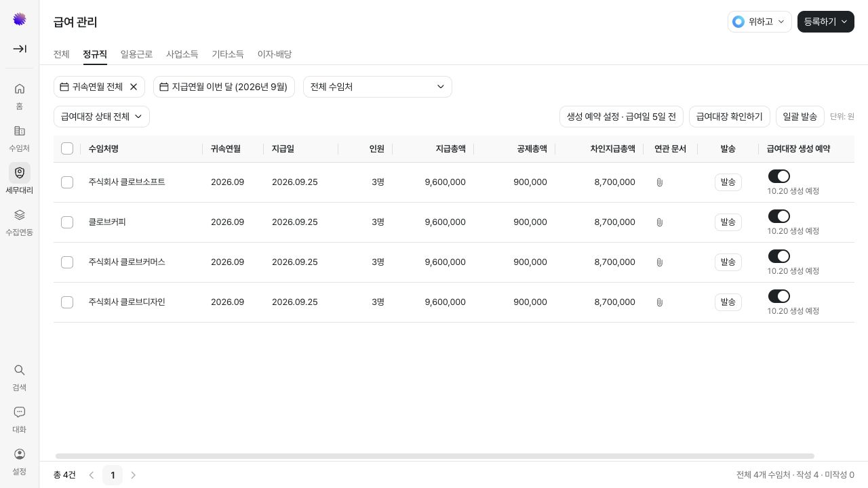Open 설정 in the sidebar
Viewport: 868px width, 488px height.
click(x=20, y=461)
